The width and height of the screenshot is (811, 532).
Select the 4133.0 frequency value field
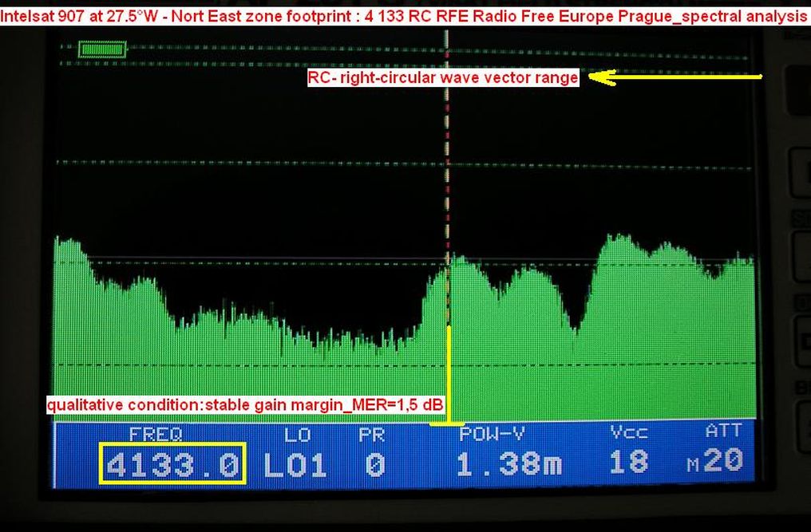point(173,464)
